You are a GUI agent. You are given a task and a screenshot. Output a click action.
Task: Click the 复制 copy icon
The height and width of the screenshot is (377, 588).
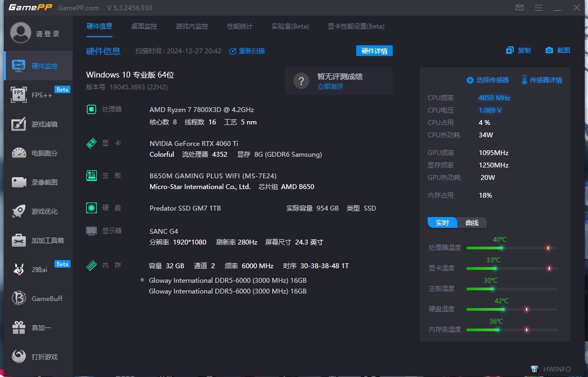[509, 50]
